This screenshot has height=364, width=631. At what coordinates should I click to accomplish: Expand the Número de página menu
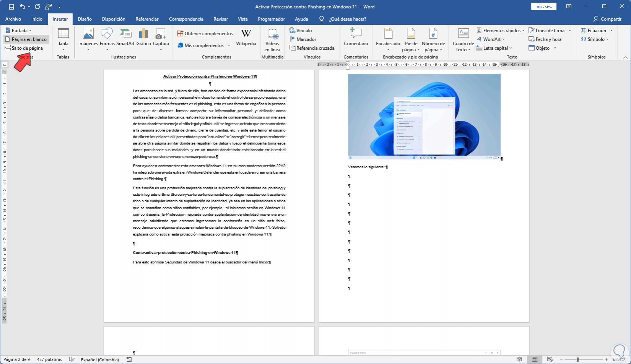pyautogui.click(x=433, y=40)
